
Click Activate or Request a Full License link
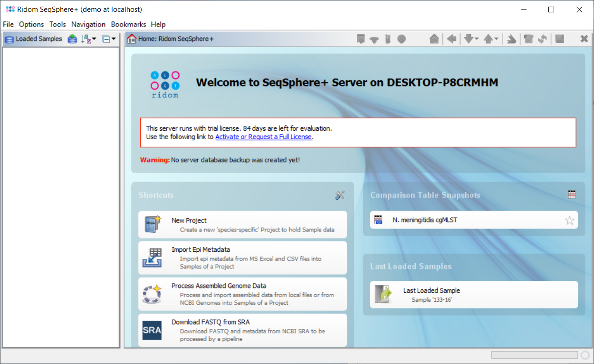click(263, 137)
